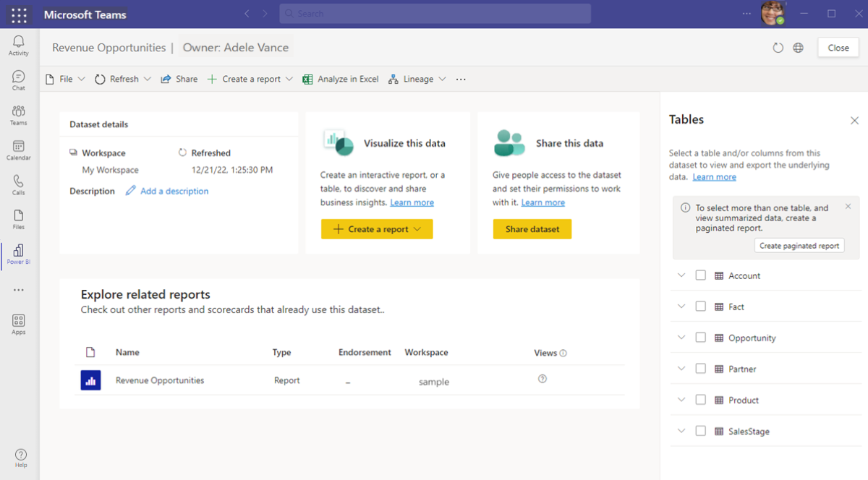Expand the Opportunity table chevron

[x=681, y=337]
